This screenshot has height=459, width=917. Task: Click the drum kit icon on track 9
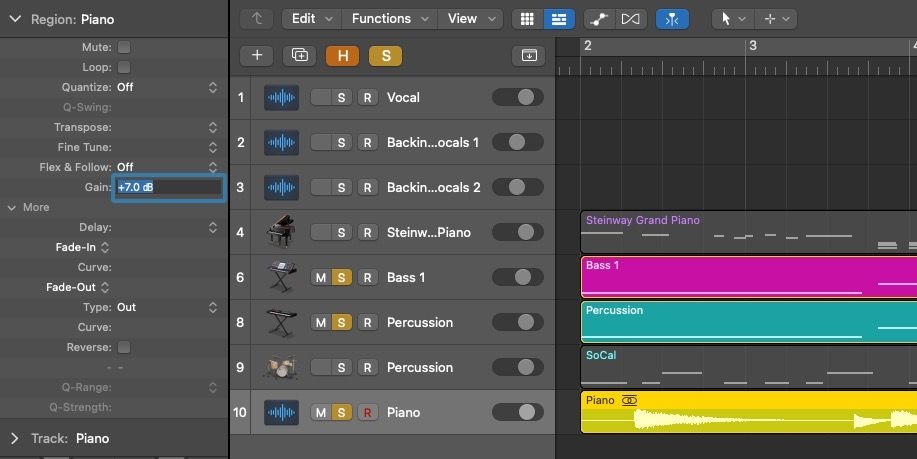281,367
